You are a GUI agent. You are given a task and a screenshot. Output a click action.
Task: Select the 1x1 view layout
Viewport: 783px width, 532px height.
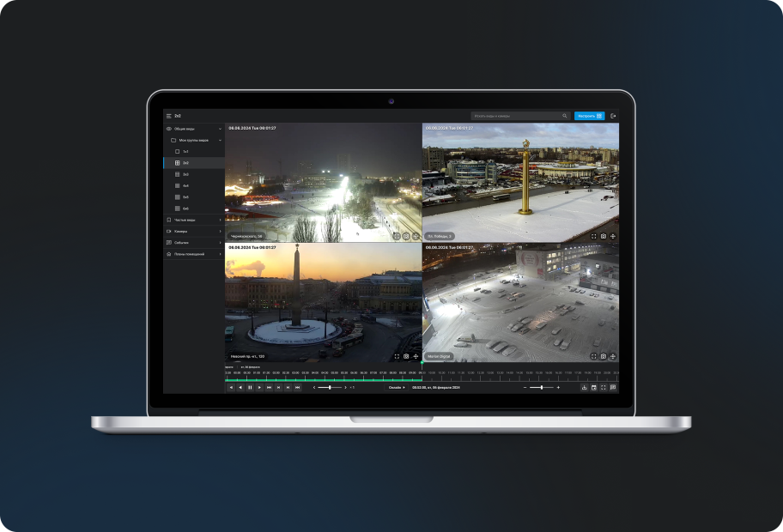(185, 151)
